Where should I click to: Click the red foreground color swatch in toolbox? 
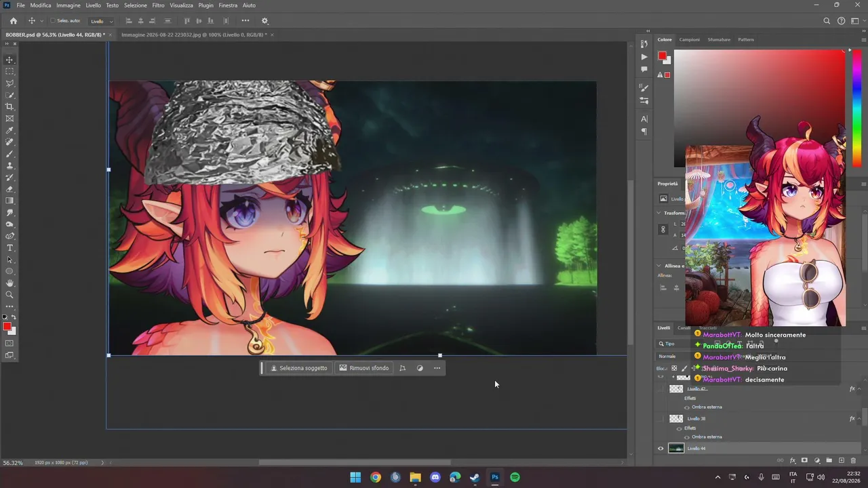click(x=7, y=327)
